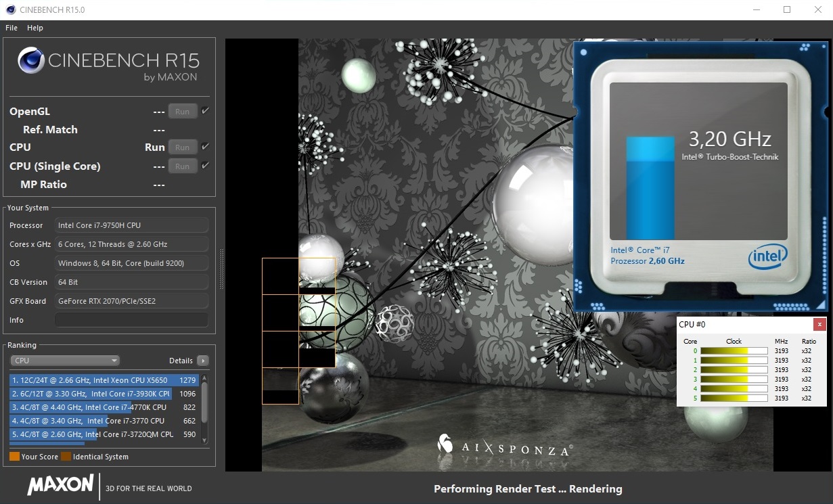Click the OS value Windows 8, 64 Bit
This screenshot has height=504, width=833.
coord(131,263)
